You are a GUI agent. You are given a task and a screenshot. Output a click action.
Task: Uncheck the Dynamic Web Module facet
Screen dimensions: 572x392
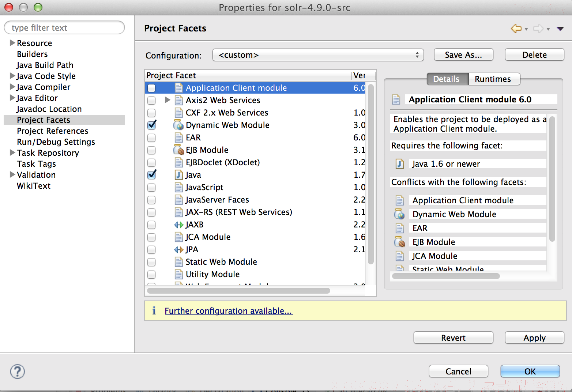click(x=151, y=125)
